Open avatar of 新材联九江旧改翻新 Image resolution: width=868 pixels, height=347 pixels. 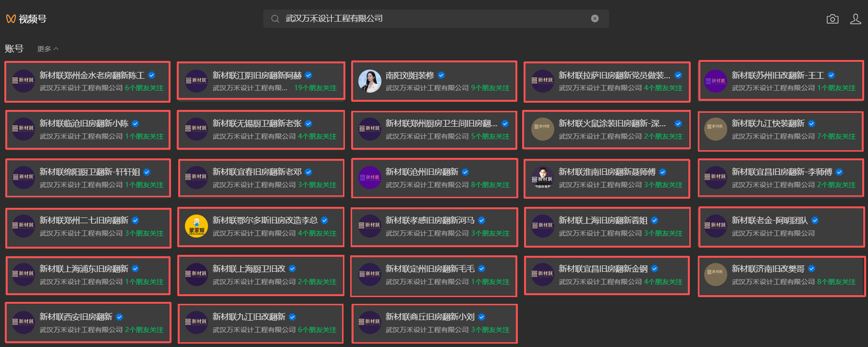point(196,323)
